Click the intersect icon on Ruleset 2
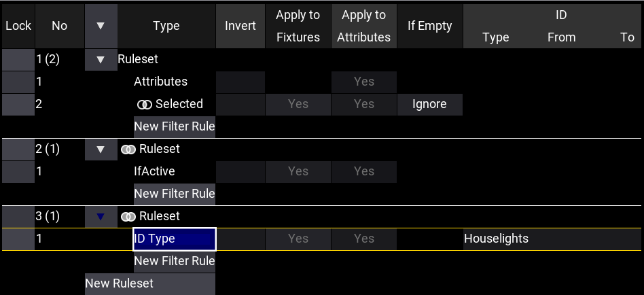Screen dimensions: 644x295 click(x=128, y=149)
